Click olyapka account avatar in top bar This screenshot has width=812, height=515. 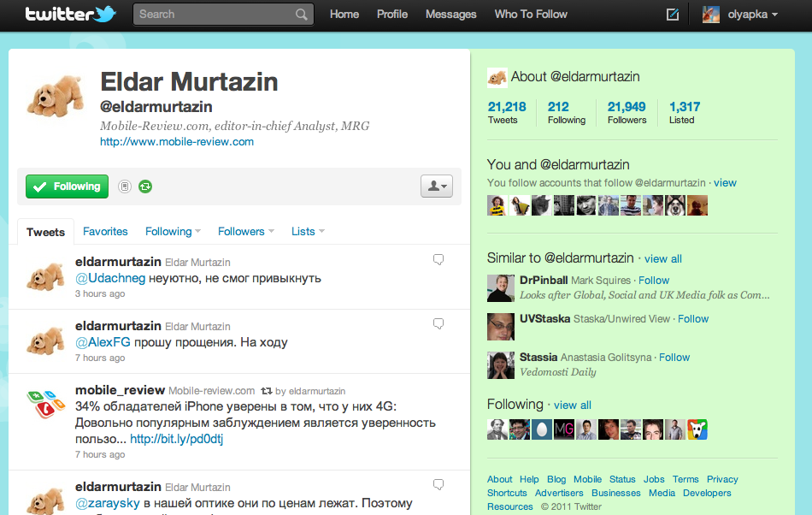[711, 15]
